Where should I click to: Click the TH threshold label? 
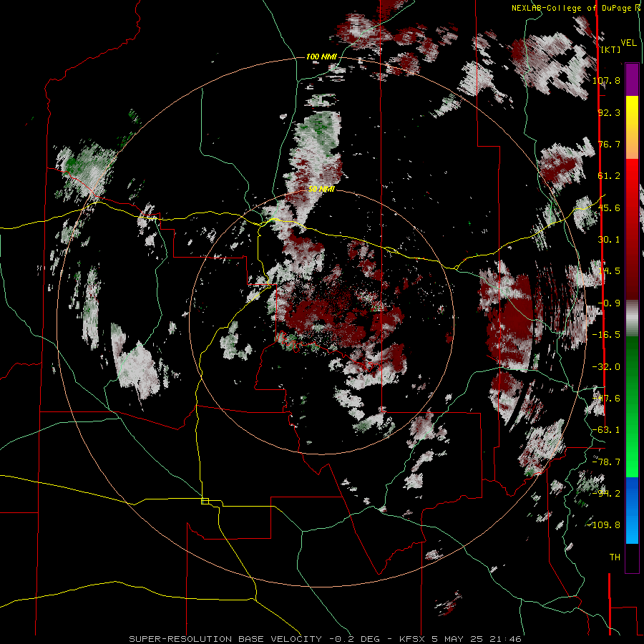[615, 557]
